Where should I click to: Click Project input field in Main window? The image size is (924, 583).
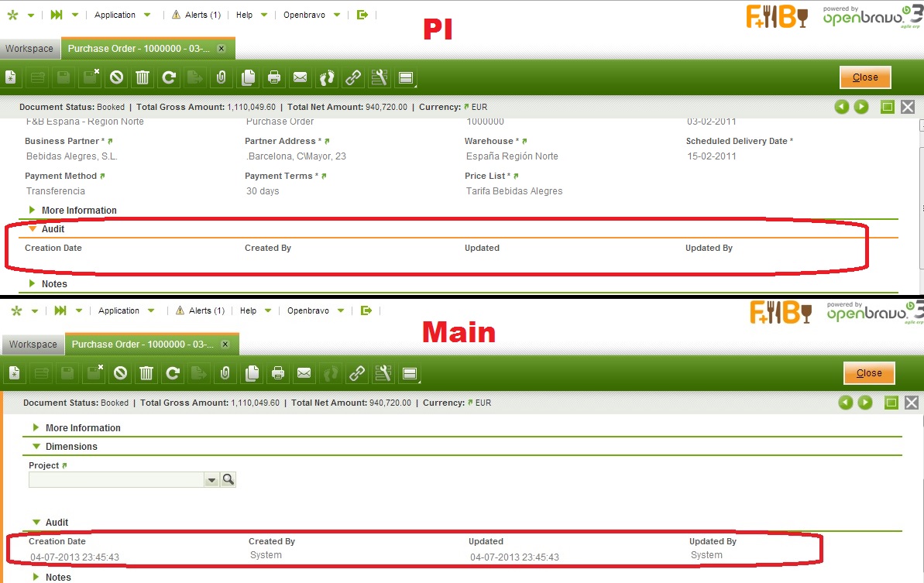pyautogui.click(x=116, y=480)
